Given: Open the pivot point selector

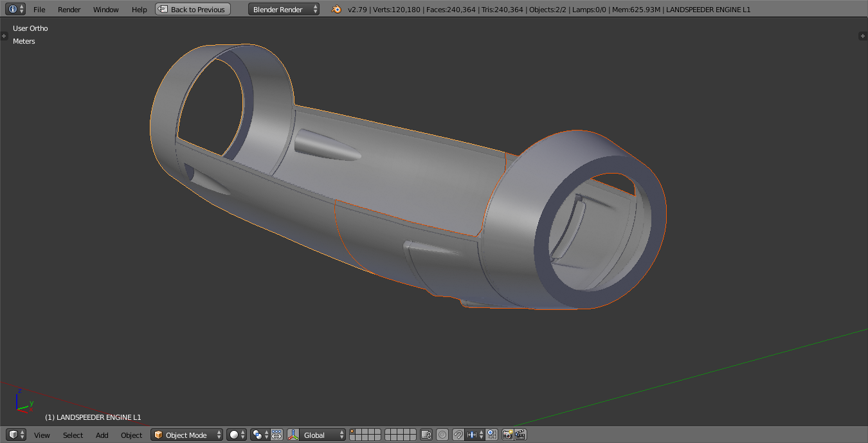Looking at the screenshot, I should pyautogui.click(x=260, y=435).
